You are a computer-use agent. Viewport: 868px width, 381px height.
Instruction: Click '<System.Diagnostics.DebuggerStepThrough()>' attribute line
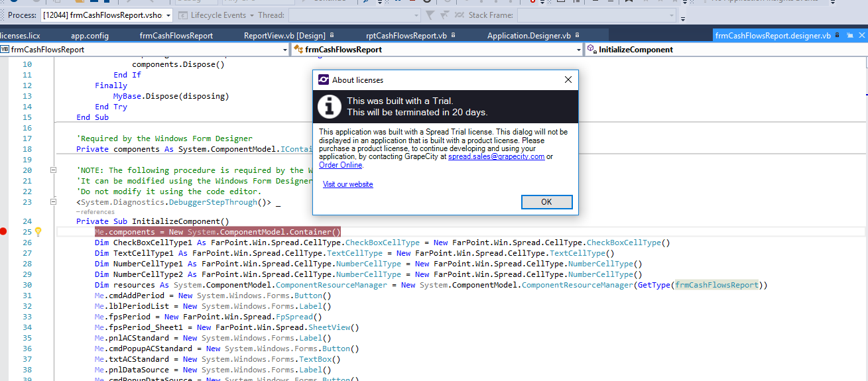(x=178, y=202)
